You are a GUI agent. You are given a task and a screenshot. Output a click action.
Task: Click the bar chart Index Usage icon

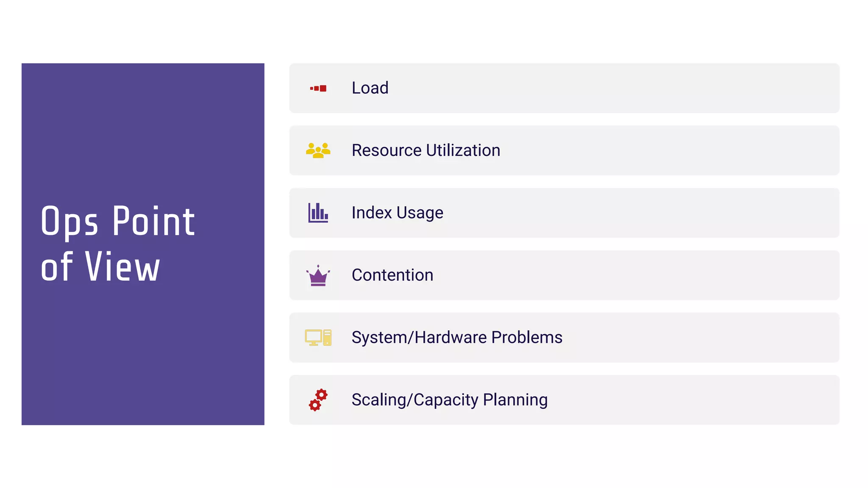(318, 213)
